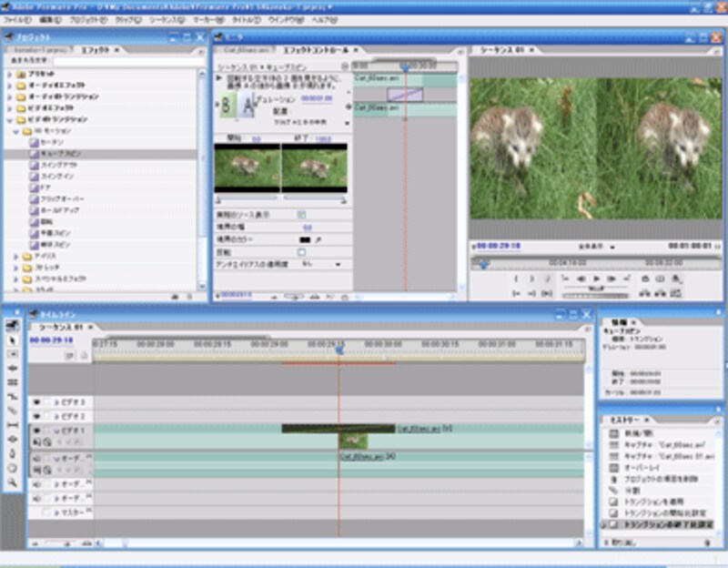The height and width of the screenshot is (568, 728).
Task: Select the Razor tool in toolbox
Action: [13, 411]
